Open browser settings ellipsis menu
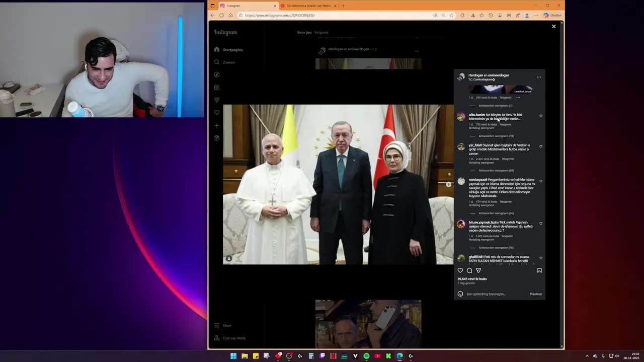 [x=536, y=15]
